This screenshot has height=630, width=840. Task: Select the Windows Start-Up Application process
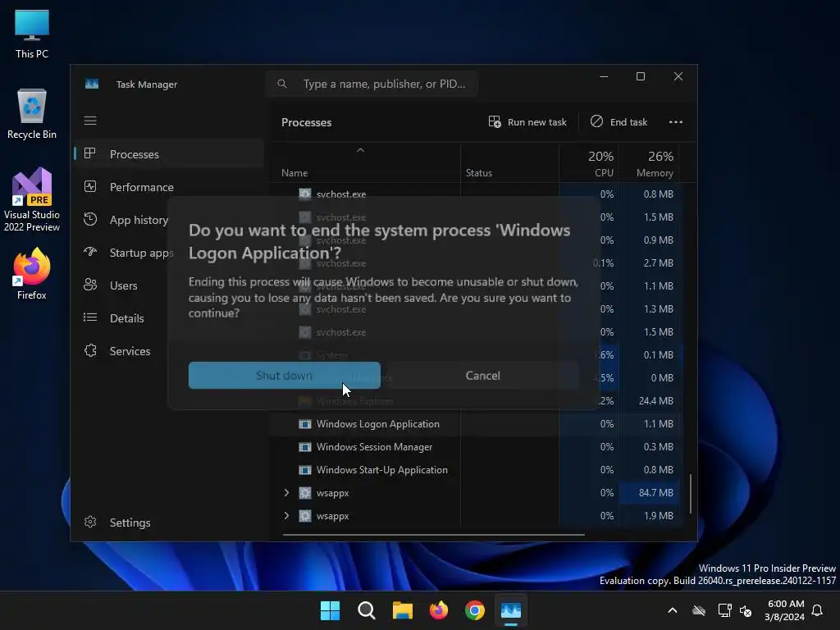[x=477, y=470]
